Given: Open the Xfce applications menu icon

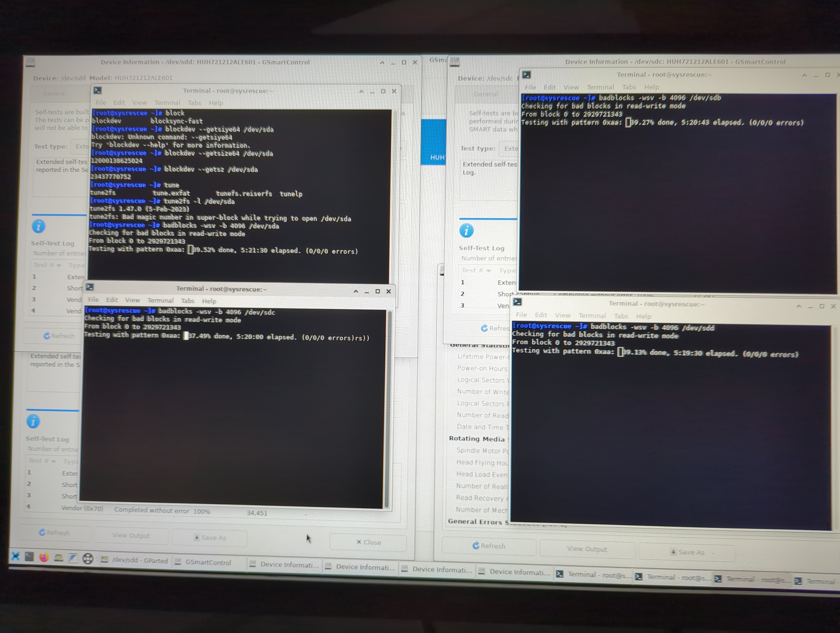Looking at the screenshot, I should coord(16,557).
